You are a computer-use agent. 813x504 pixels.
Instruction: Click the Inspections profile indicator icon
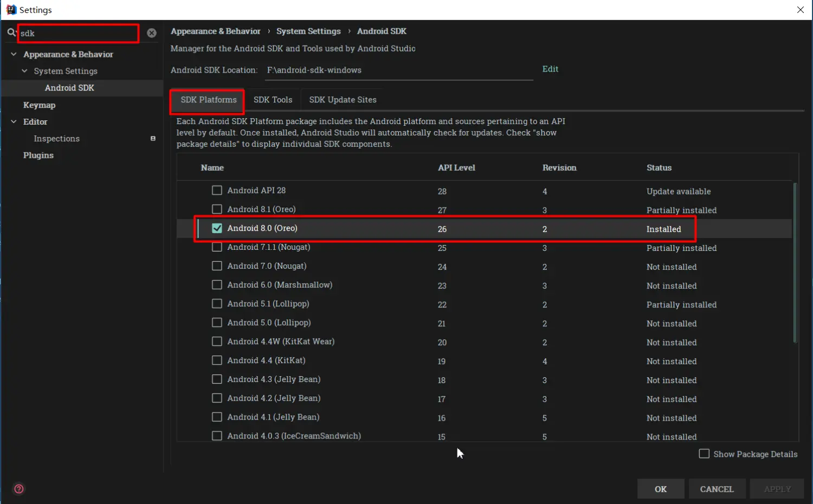pos(153,139)
